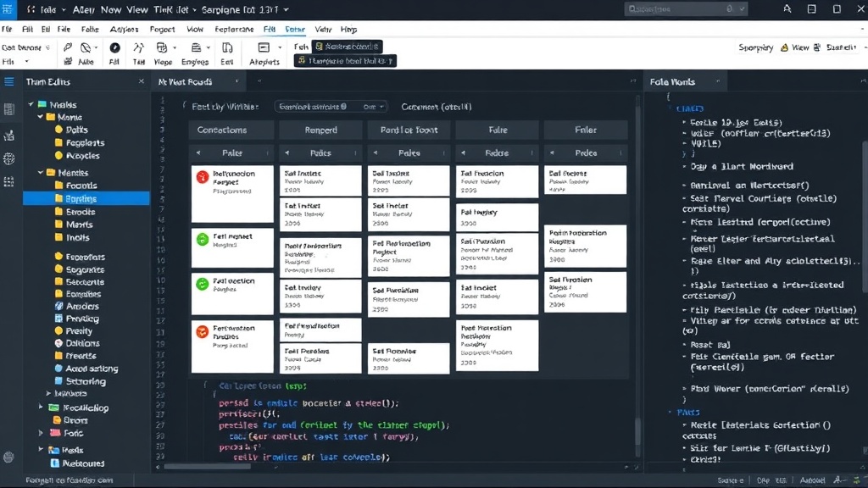The height and width of the screenshot is (488, 868).
Task: Click the hamburger icon in left sidebar
Action: point(8,82)
